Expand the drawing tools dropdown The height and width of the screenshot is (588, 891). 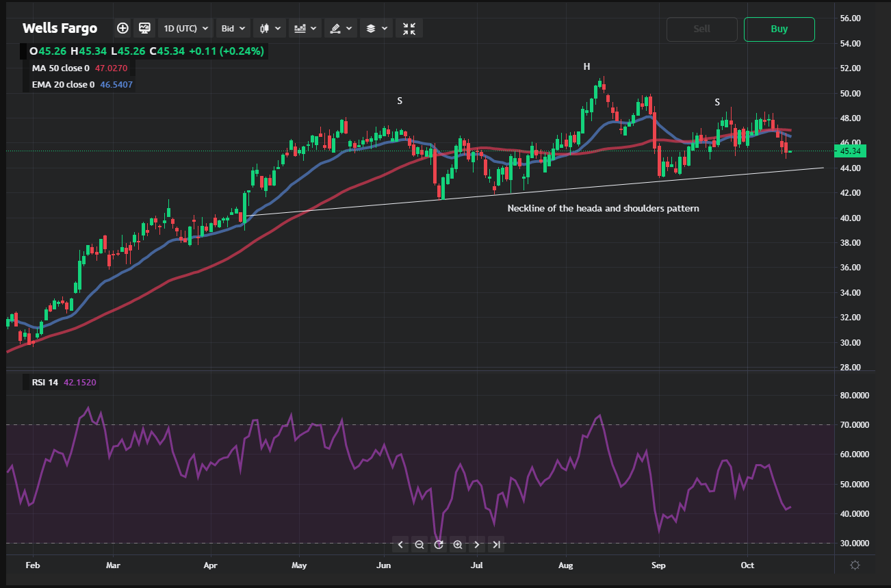(340, 29)
